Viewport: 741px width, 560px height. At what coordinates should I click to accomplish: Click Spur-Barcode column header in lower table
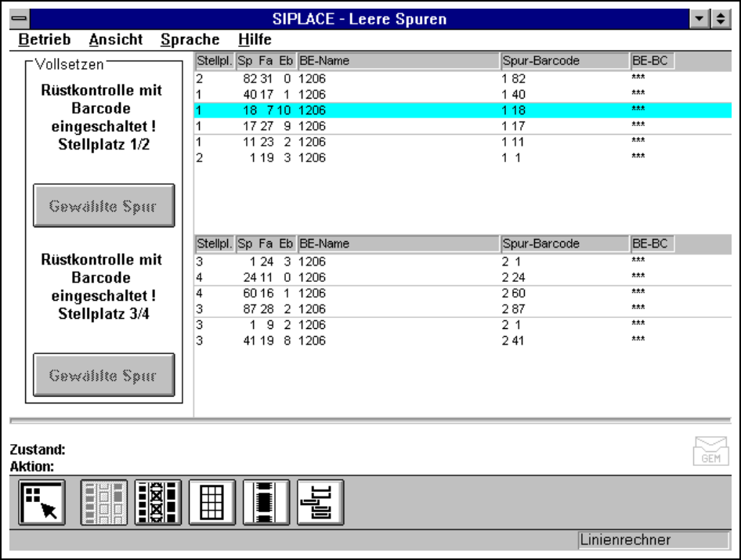564,244
